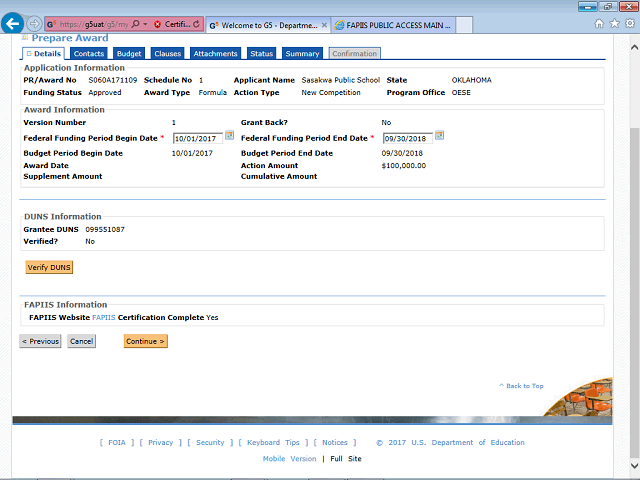Click the certificate error icon in address bar
Viewport: 640px width, 480px height.
[158, 23]
